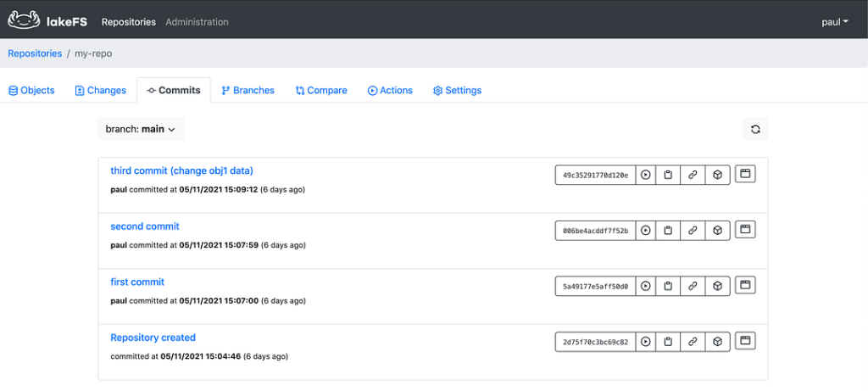Click the lakeFS logo
The image size is (868, 391).
pyautogui.click(x=47, y=21)
